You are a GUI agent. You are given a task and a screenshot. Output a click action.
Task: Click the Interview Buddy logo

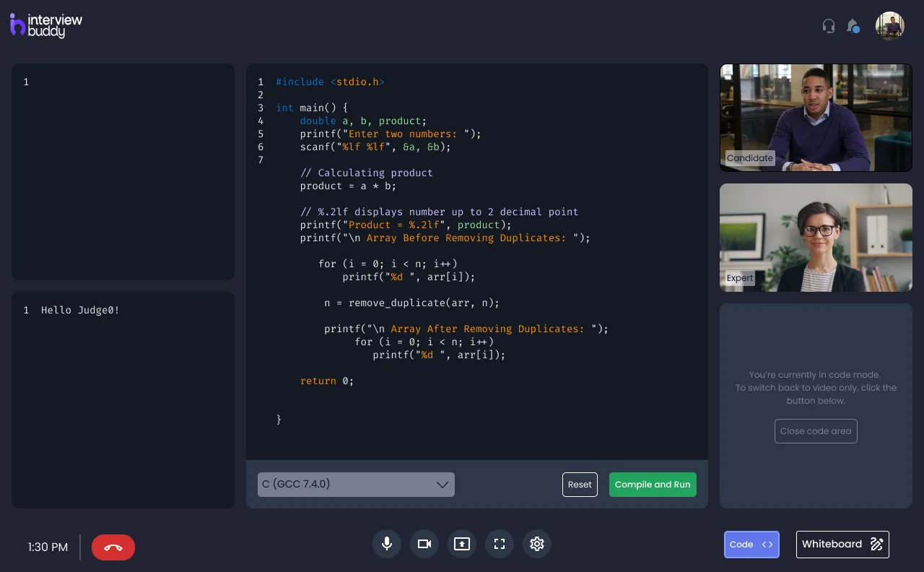[46, 25]
